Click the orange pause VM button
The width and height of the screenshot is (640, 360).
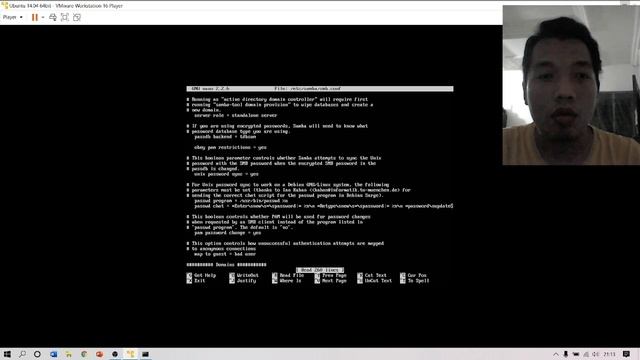(x=35, y=17)
